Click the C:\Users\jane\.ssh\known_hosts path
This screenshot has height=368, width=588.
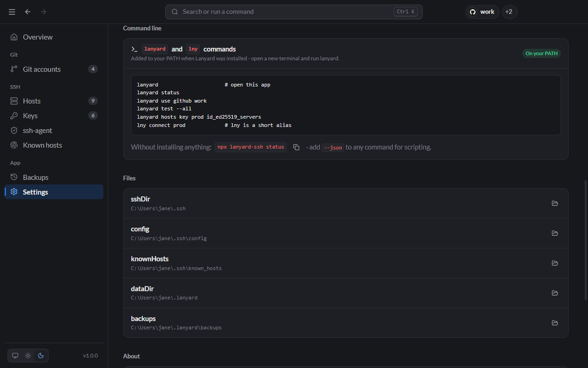(176, 268)
